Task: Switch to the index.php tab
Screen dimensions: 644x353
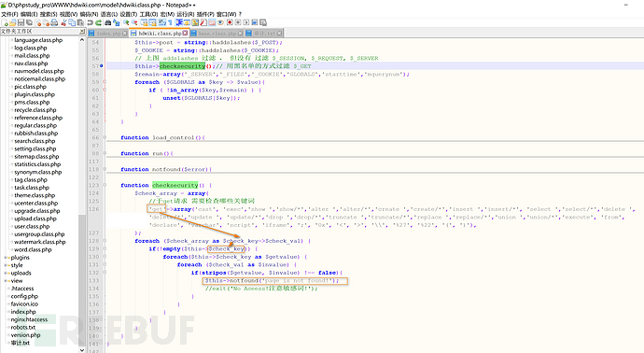Action: point(108,34)
